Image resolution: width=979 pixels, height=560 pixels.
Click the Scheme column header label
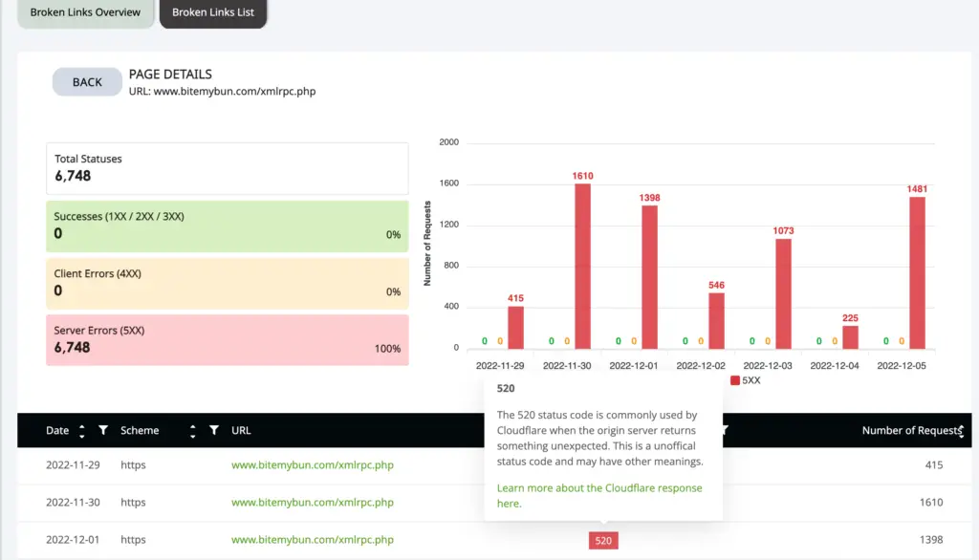[140, 431]
